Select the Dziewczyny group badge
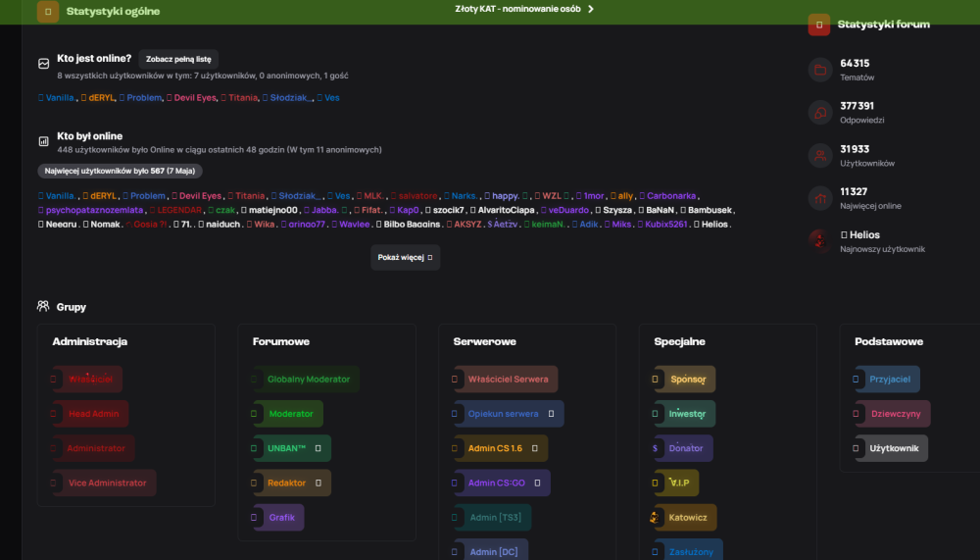The width and height of the screenshot is (980, 560). pos(893,414)
